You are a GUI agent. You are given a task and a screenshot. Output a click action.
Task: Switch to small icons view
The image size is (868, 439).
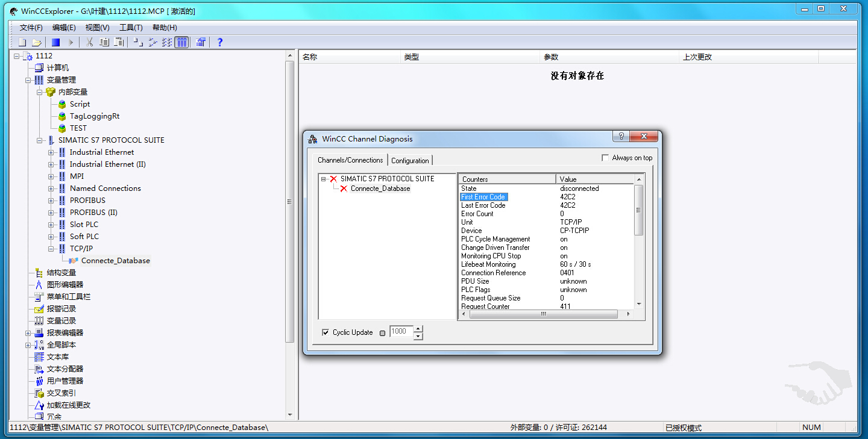pyautogui.click(x=153, y=42)
